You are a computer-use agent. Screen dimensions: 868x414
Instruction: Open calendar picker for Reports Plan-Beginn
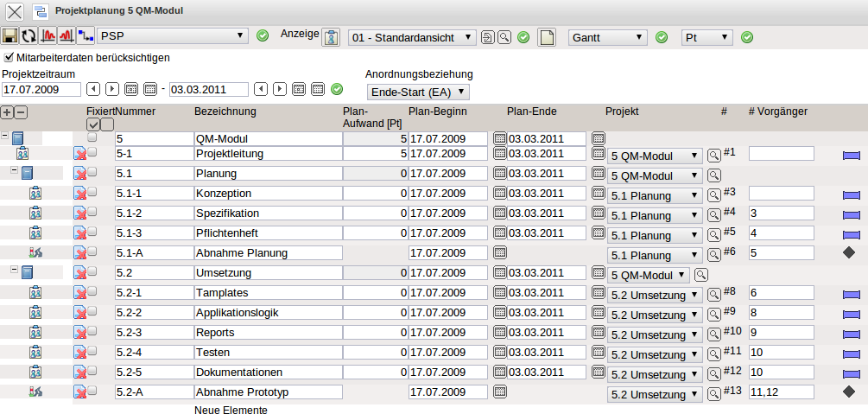click(x=499, y=333)
